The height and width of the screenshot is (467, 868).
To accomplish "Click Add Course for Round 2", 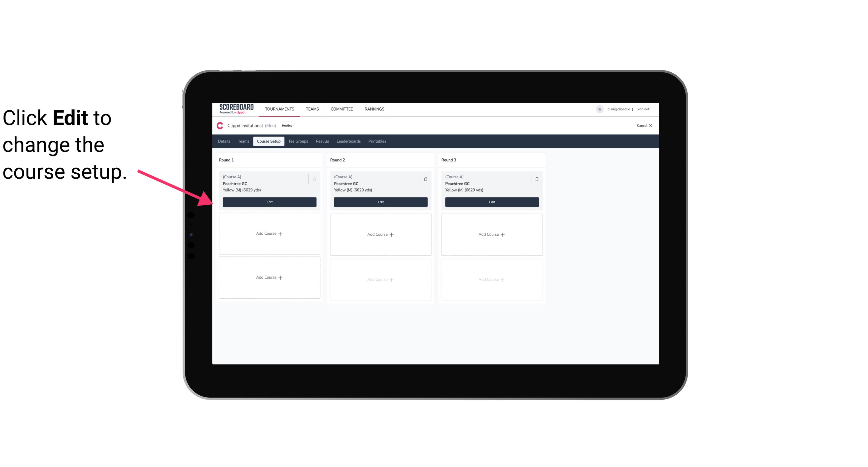I will (x=380, y=234).
